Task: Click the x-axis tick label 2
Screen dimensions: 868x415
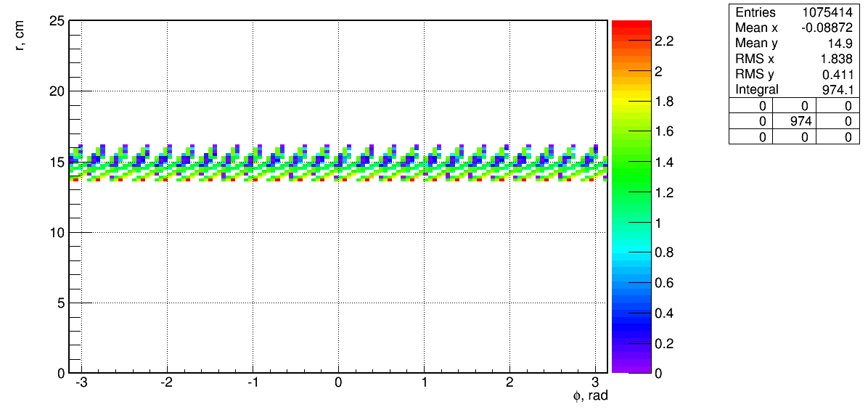Action: tap(509, 383)
